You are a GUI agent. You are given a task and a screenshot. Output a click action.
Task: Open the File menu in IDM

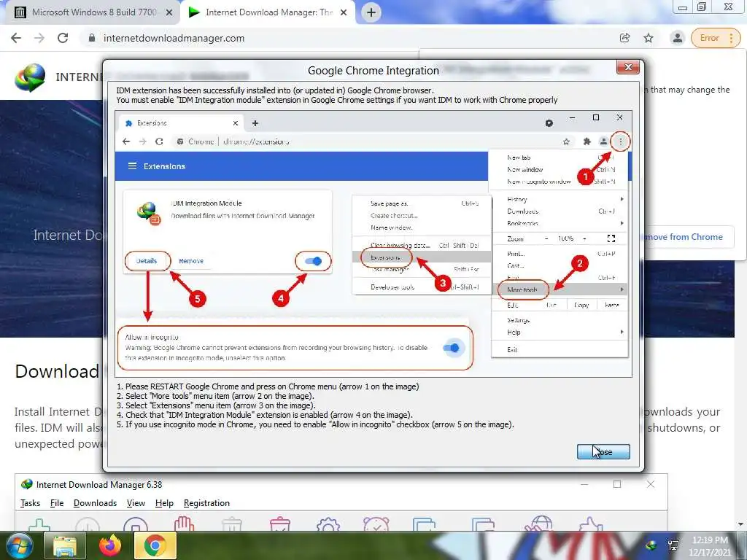[57, 503]
